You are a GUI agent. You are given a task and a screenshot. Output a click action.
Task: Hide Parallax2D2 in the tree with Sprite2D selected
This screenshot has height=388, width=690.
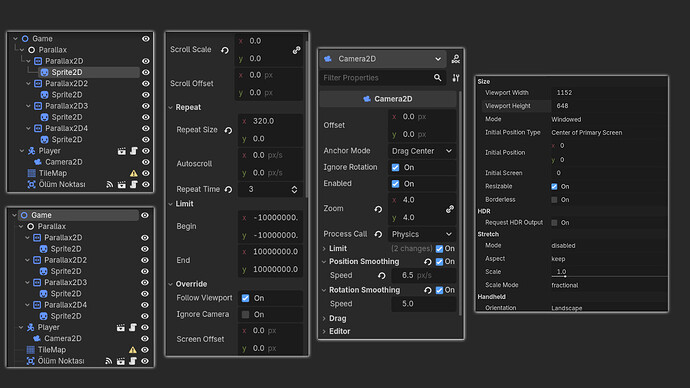[146, 84]
